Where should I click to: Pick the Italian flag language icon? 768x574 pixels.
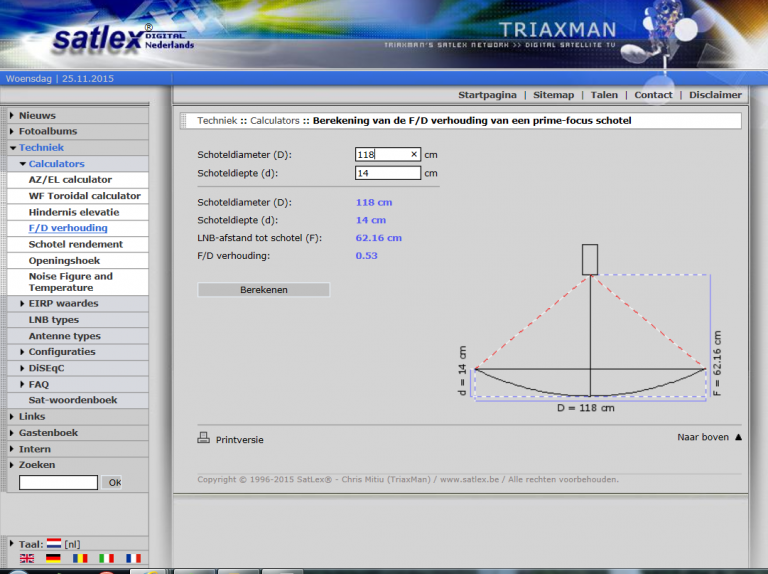pyautogui.click(x=107, y=558)
